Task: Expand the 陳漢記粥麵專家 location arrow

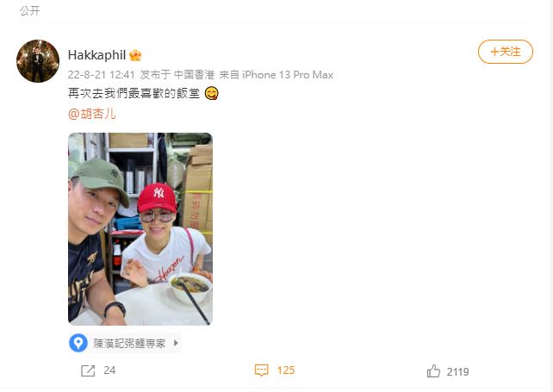Action: (176, 343)
